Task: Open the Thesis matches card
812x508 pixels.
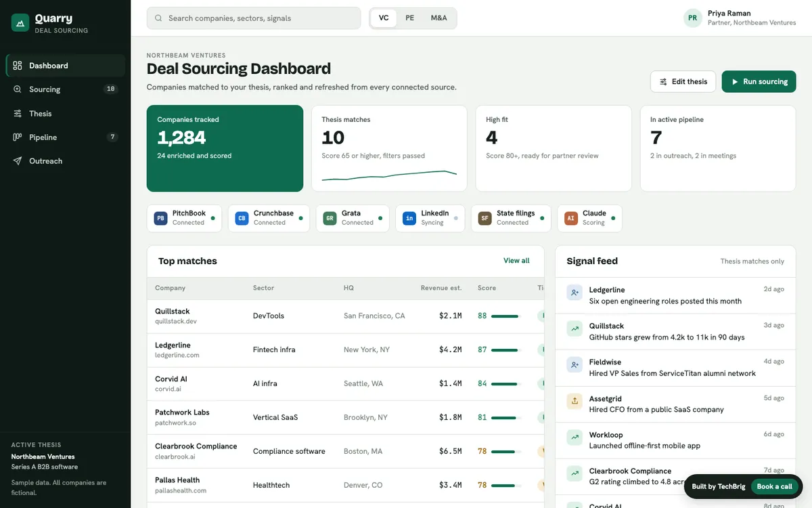Action: click(x=389, y=148)
